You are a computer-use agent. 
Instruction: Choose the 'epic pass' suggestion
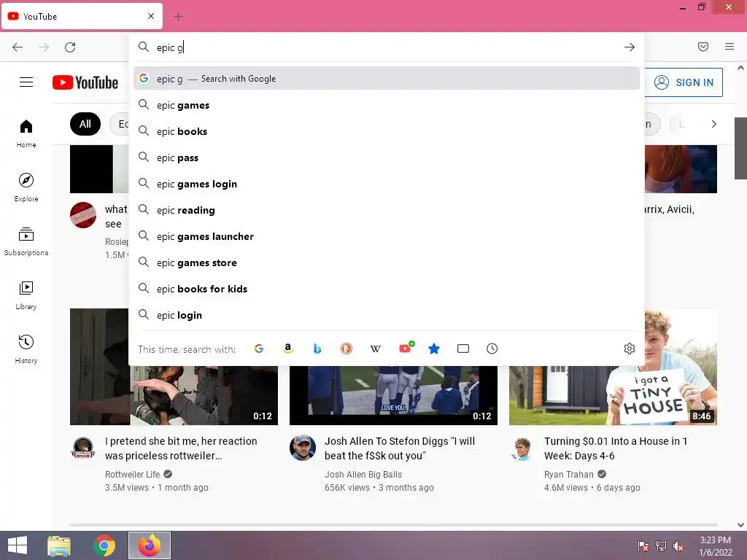(387, 157)
